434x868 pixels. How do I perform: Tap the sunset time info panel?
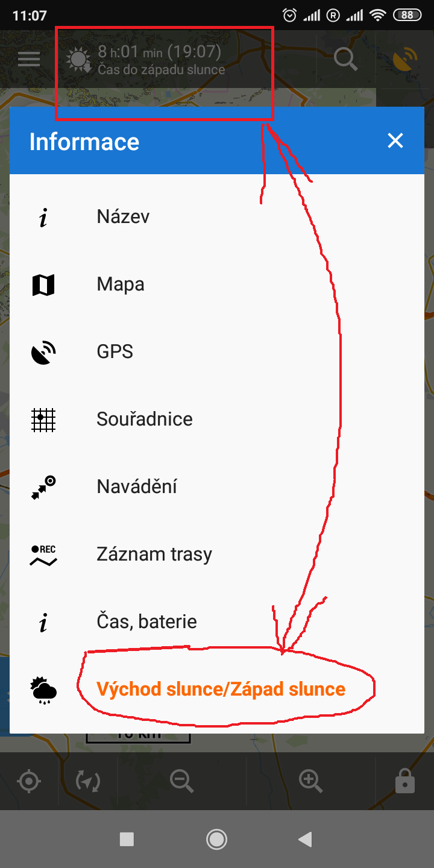tap(163, 60)
